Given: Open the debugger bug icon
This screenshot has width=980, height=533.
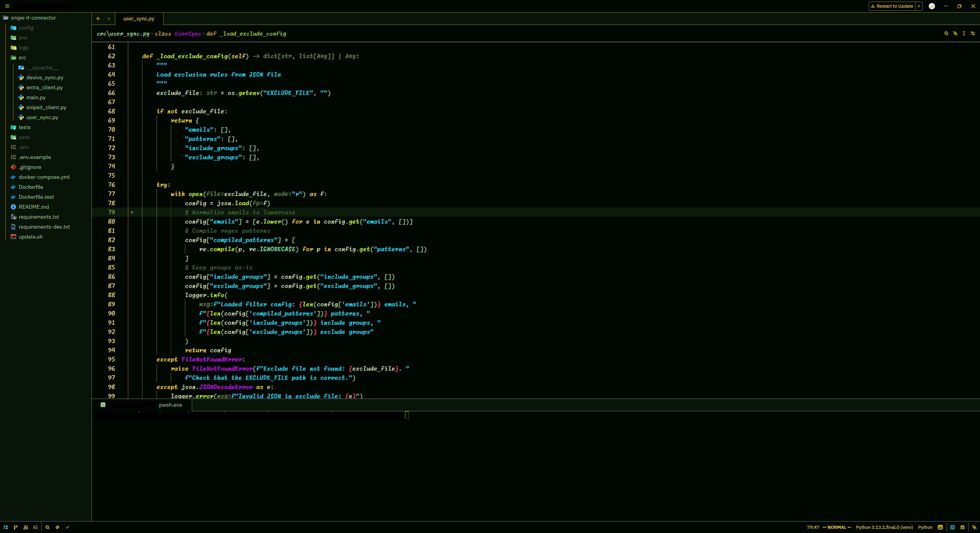Looking at the screenshot, I should (x=962, y=527).
